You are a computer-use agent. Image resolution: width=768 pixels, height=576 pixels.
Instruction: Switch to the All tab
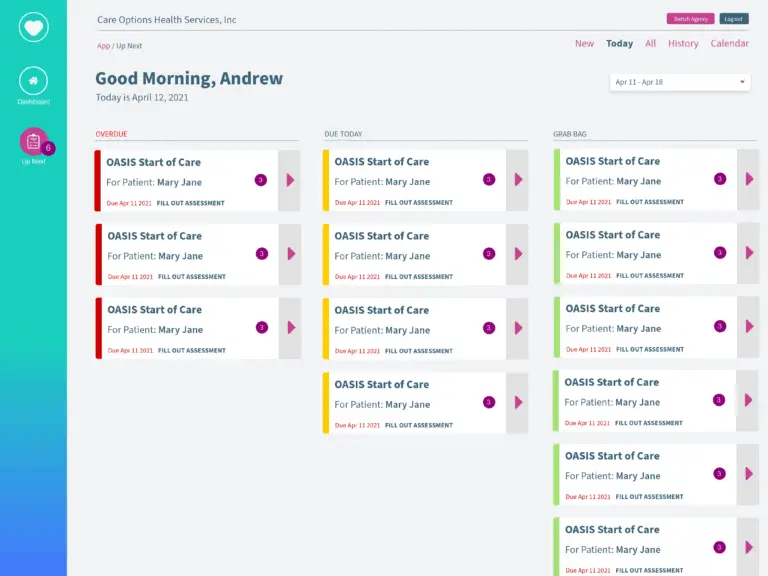click(650, 44)
